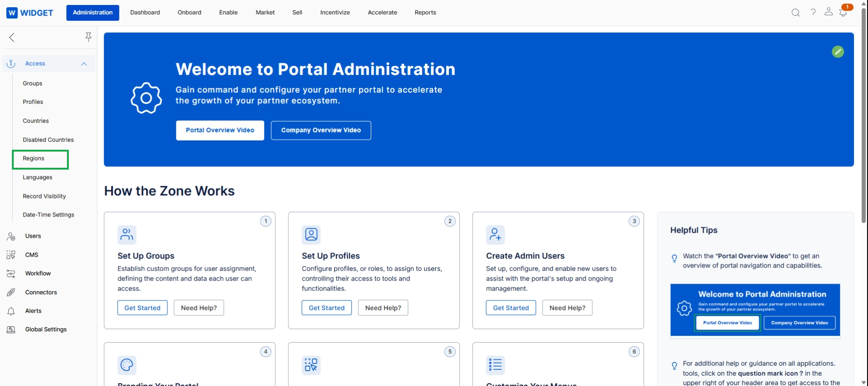
Task: Open the Sell tab
Action: point(297,13)
